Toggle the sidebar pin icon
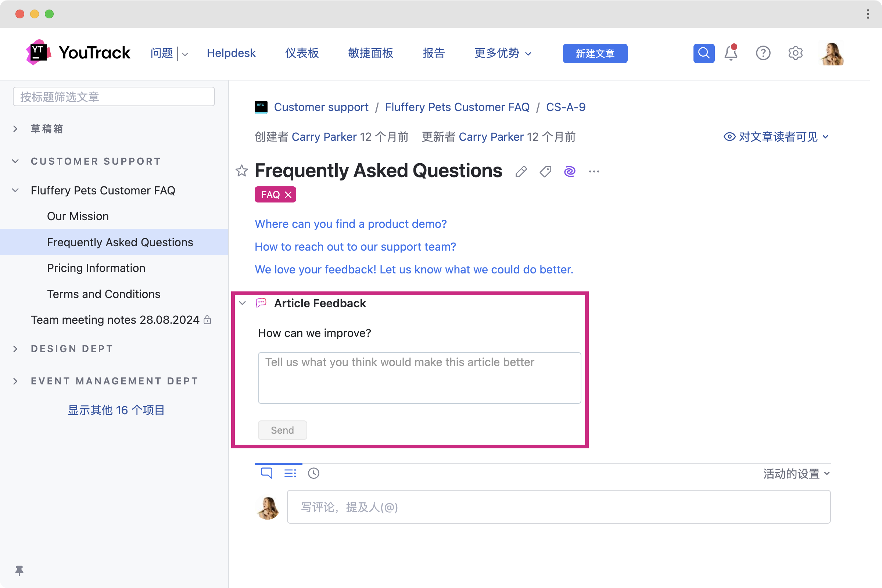Screen dimensions: 882x588 [19, 570]
